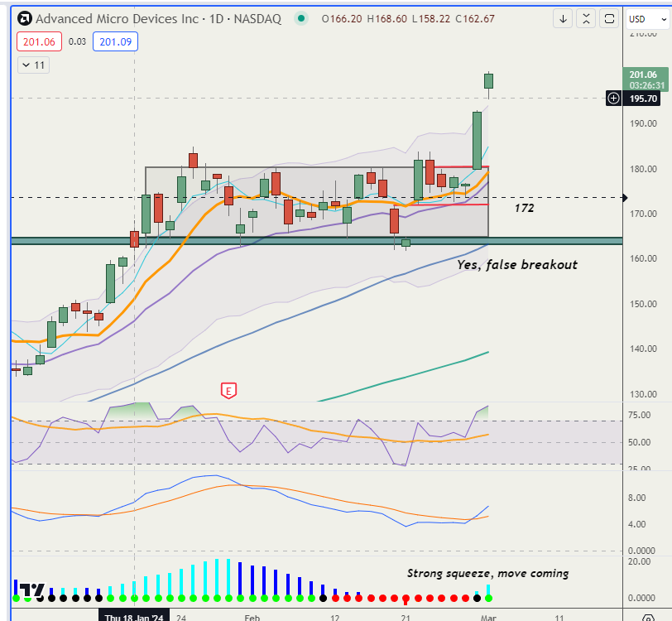
Task: Click the latest green candle near 201
Action: (488, 81)
